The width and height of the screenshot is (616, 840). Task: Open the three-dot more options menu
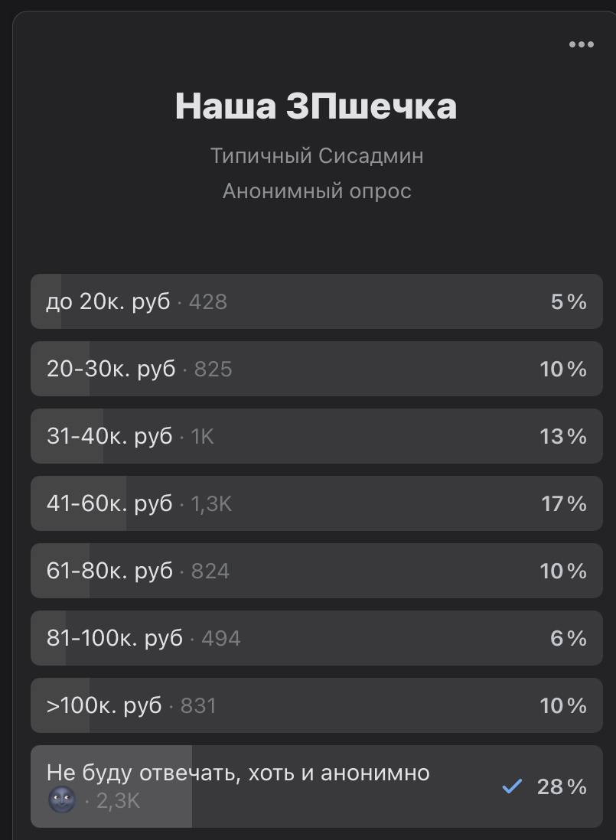tap(582, 44)
